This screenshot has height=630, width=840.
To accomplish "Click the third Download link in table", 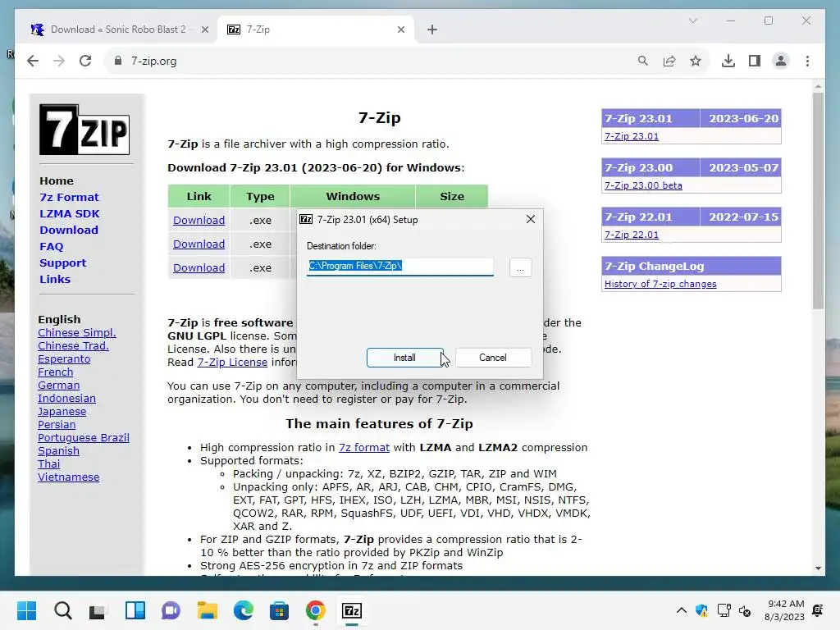I will pyautogui.click(x=199, y=267).
